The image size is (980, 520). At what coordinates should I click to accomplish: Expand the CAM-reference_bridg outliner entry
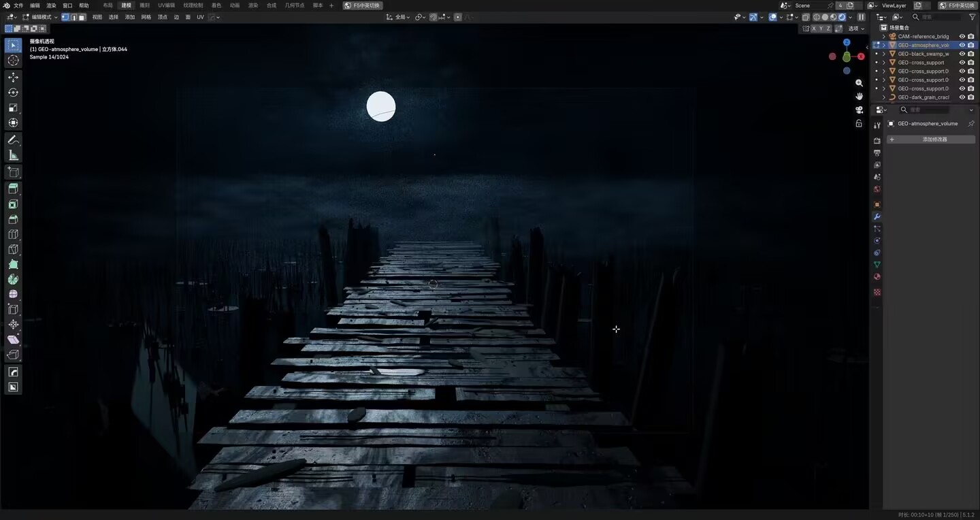click(884, 37)
